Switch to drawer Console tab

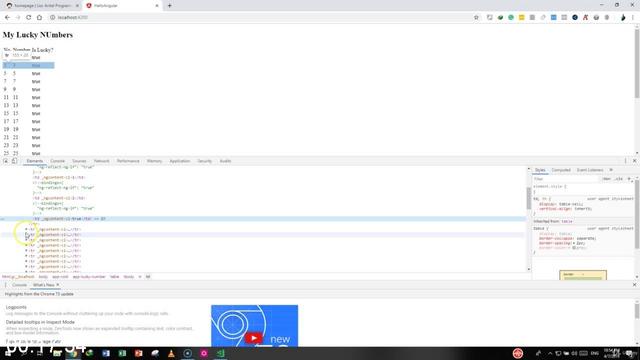[19, 285]
